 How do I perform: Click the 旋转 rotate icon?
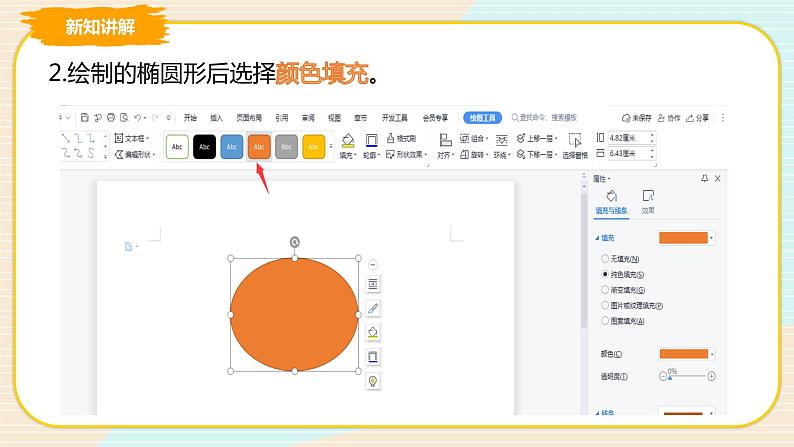474,154
